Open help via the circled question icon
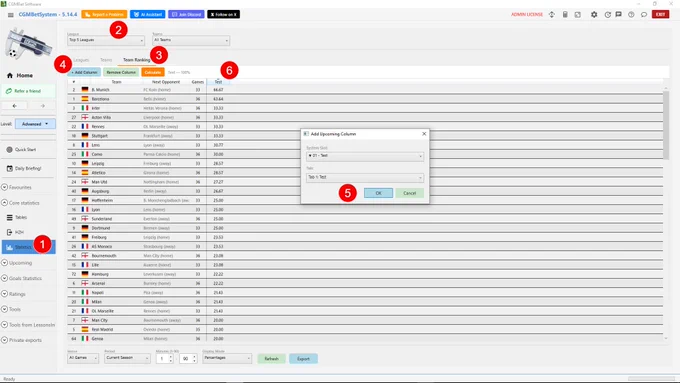 [631, 14]
